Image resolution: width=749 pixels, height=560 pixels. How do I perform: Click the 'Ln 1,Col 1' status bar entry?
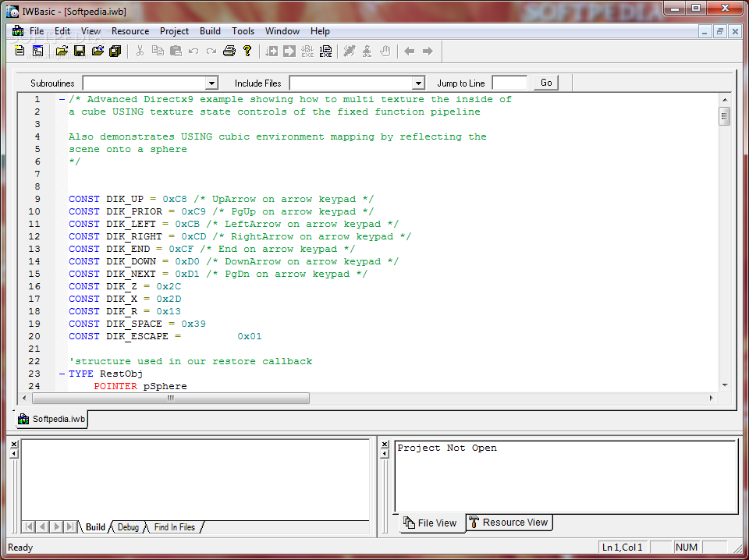623,547
